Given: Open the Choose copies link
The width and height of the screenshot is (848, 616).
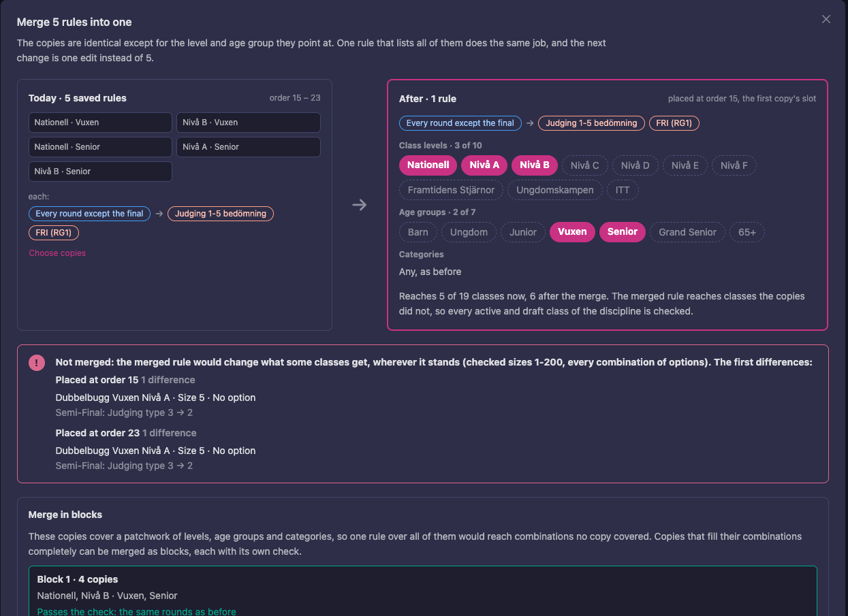Looking at the screenshot, I should pos(57,253).
